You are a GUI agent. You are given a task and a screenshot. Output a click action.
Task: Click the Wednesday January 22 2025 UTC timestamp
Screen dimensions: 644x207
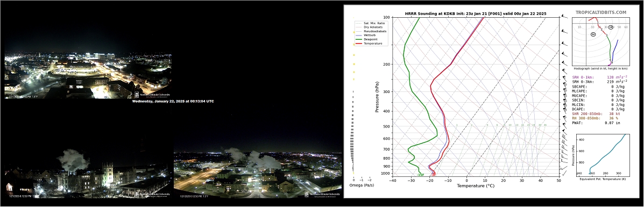173,101
